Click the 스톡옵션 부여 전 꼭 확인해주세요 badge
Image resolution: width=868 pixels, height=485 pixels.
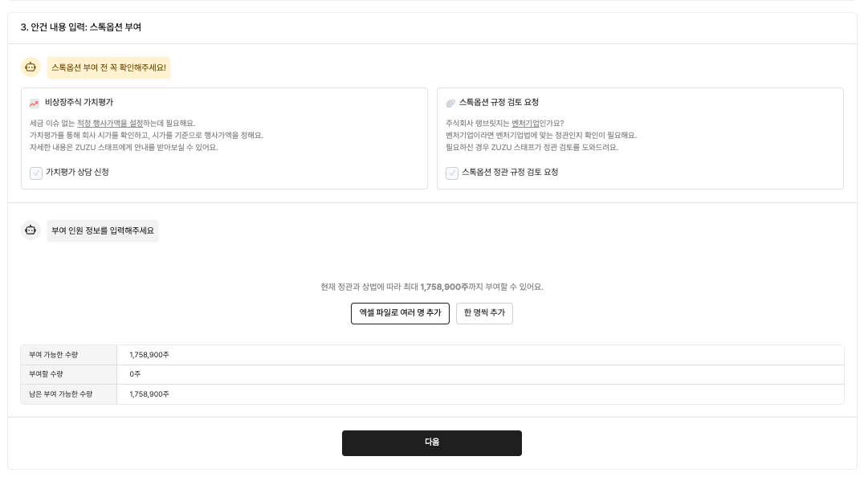(x=108, y=68)
